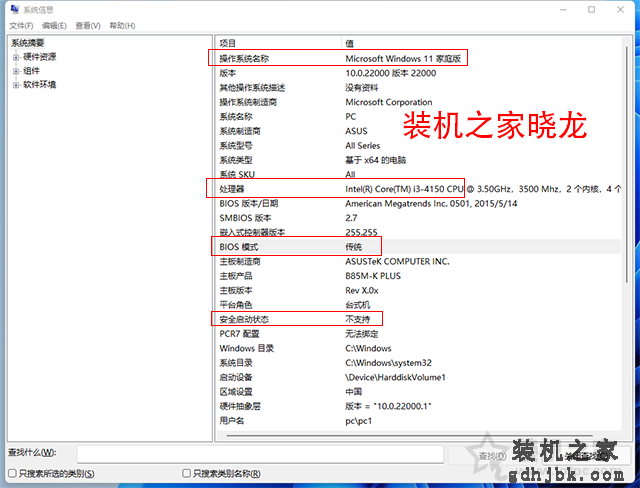Open the 帮助(H) menu
This screenshot has height=488, width=640.
[x=122, y=26]
